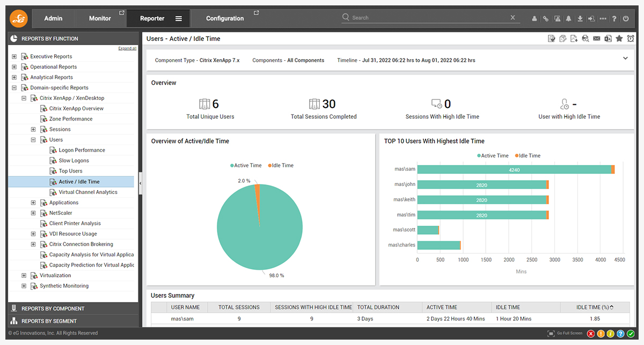Click Go Full Screen button
Viewport: 644px width, 345px height.
click(x=565, y=333)
